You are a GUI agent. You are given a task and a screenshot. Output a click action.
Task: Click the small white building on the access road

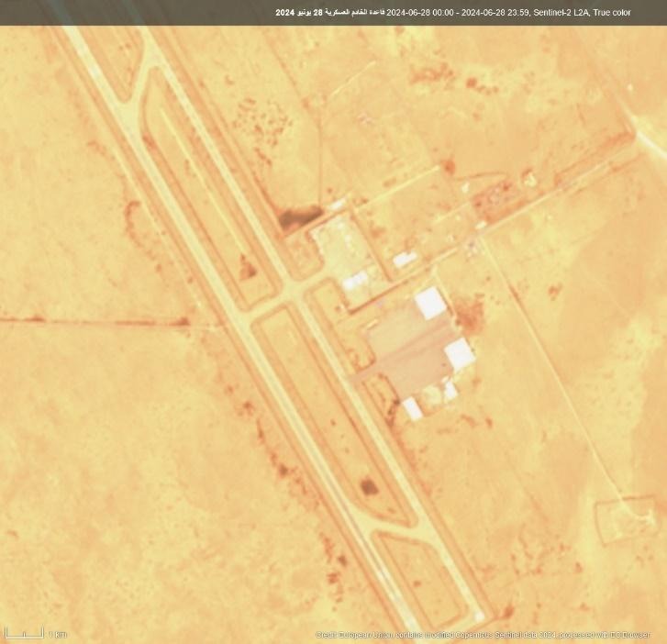(x=404, y=260)
